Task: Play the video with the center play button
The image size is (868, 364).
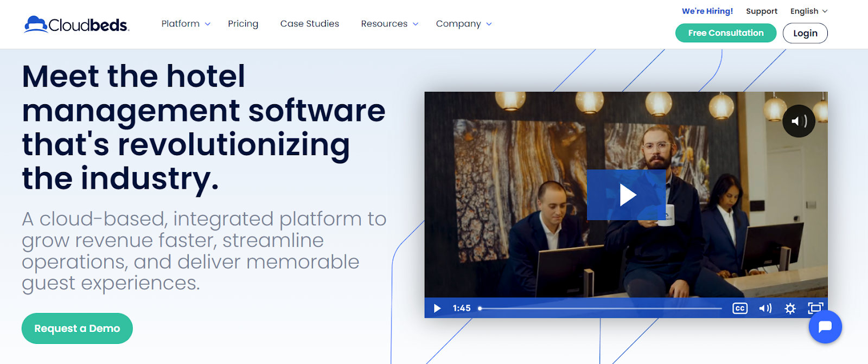Action: tap(627, 195)
